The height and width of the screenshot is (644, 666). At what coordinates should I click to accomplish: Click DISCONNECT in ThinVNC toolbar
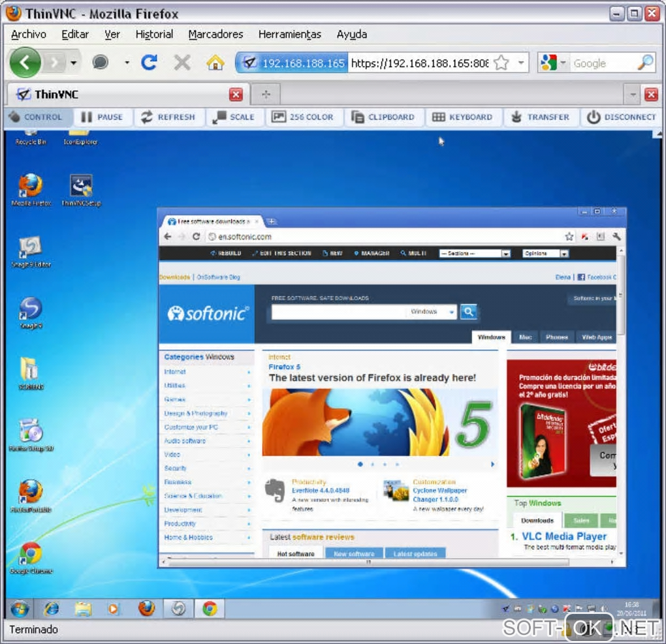(622, 117)
